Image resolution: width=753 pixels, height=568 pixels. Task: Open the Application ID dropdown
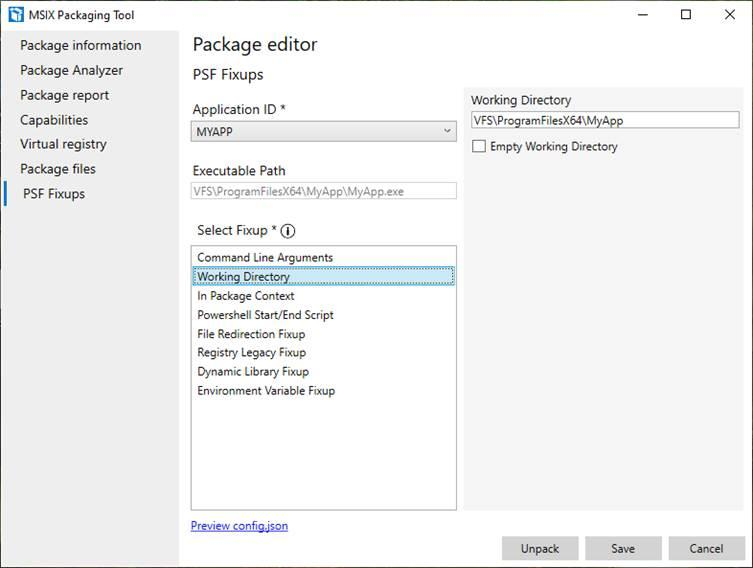324,131
